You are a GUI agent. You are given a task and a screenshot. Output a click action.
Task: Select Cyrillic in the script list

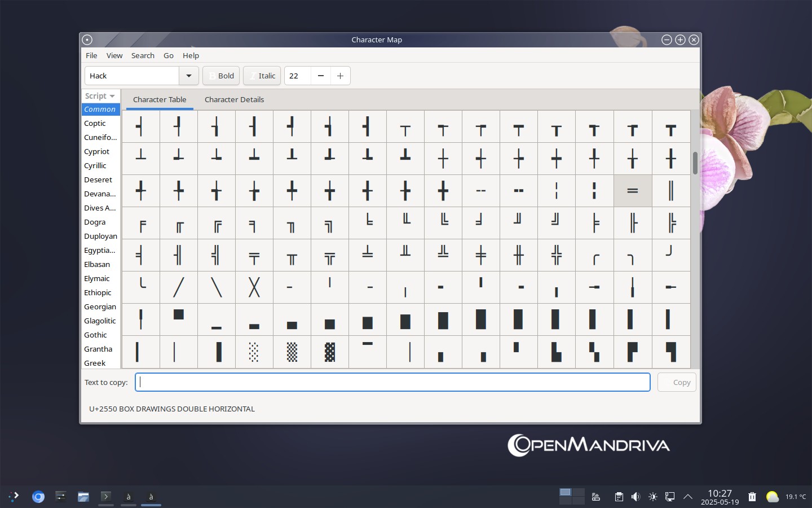coord(95,165)
